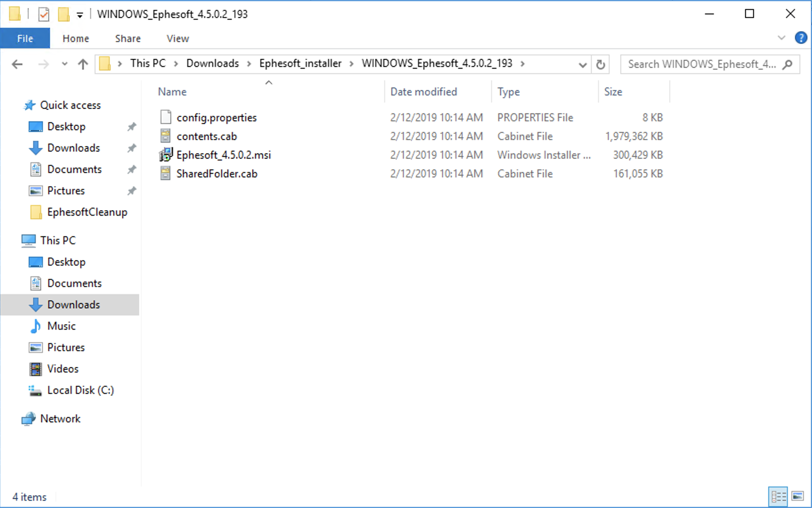Screen dimensions: 812x508
Task: Select the config.properties file icon
Action: tap(166, 117)
